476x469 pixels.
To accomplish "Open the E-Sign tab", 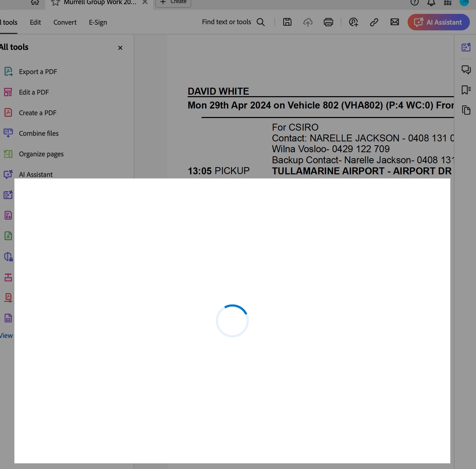I will coord(98,22).
